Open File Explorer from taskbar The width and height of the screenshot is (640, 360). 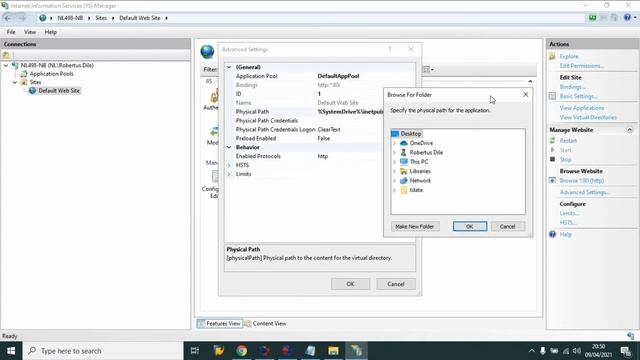coord(333,351)
